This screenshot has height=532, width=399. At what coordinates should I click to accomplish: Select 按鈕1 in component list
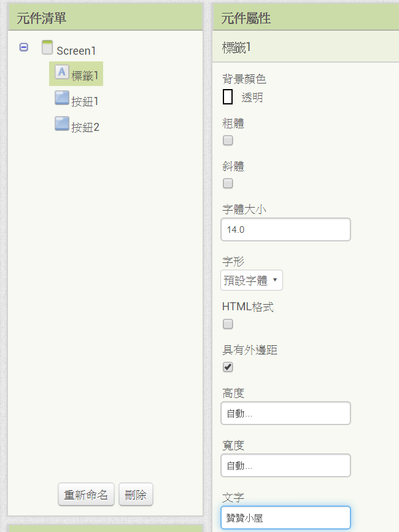85,101
